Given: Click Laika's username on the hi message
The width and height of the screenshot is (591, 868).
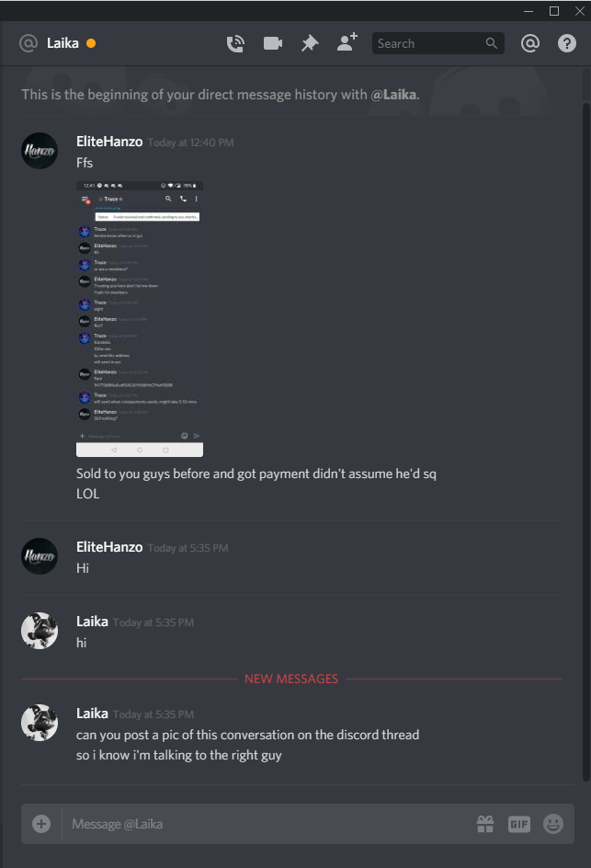Looking at the screenshot, I should 92,622.
